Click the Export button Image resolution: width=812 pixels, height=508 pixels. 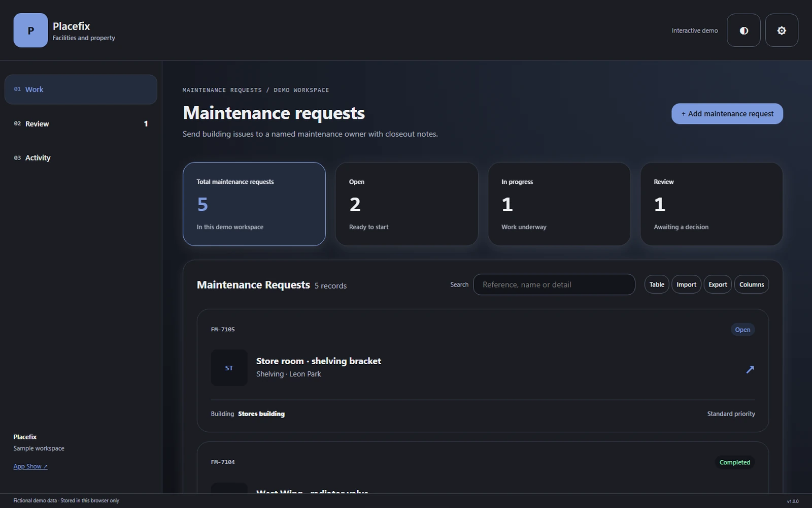pos(718,284)
